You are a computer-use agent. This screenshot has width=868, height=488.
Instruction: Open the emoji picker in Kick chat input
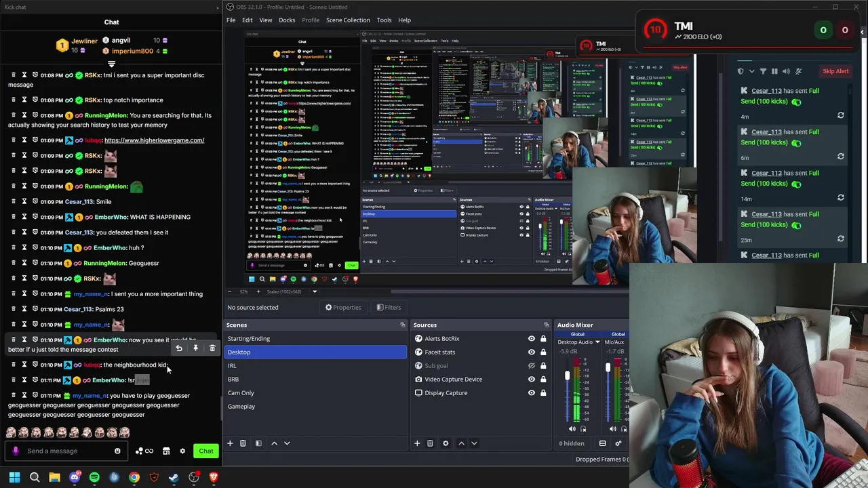(x=117, y=451)
